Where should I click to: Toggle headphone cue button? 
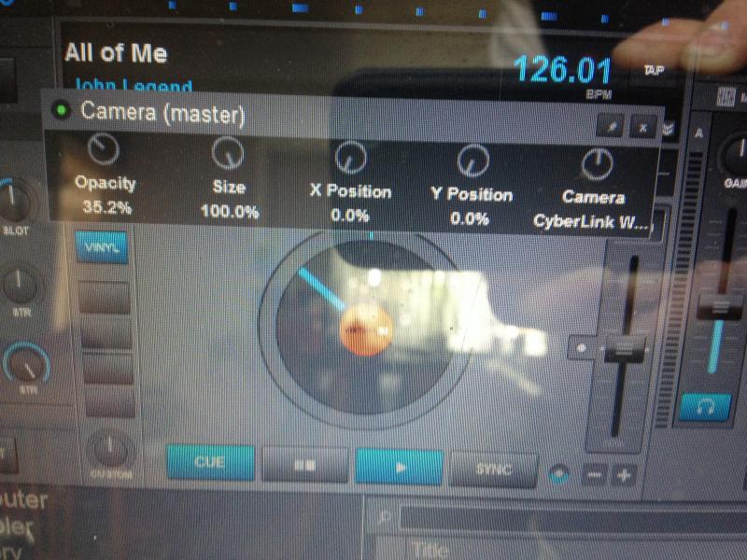(x=706, y=407)
